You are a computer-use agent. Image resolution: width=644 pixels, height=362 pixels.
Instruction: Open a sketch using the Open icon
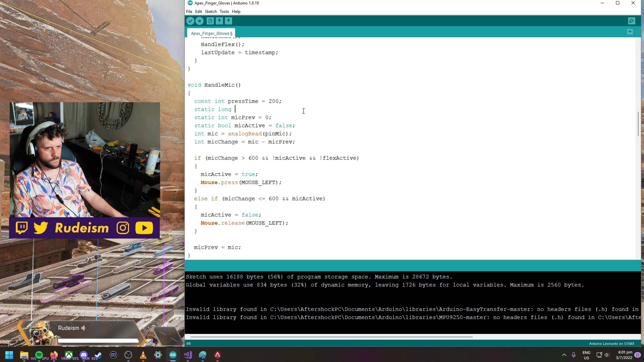point(219,21)
